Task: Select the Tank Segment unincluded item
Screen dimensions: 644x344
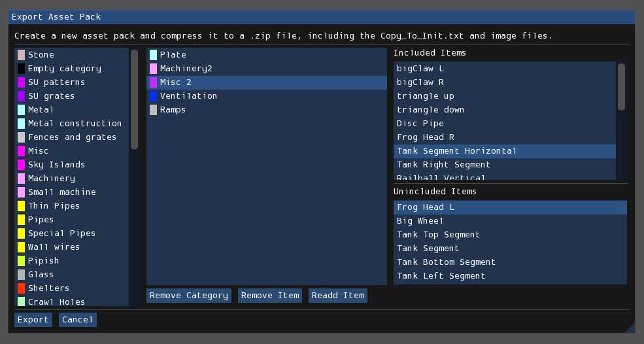Action: [x=510, y=249]
